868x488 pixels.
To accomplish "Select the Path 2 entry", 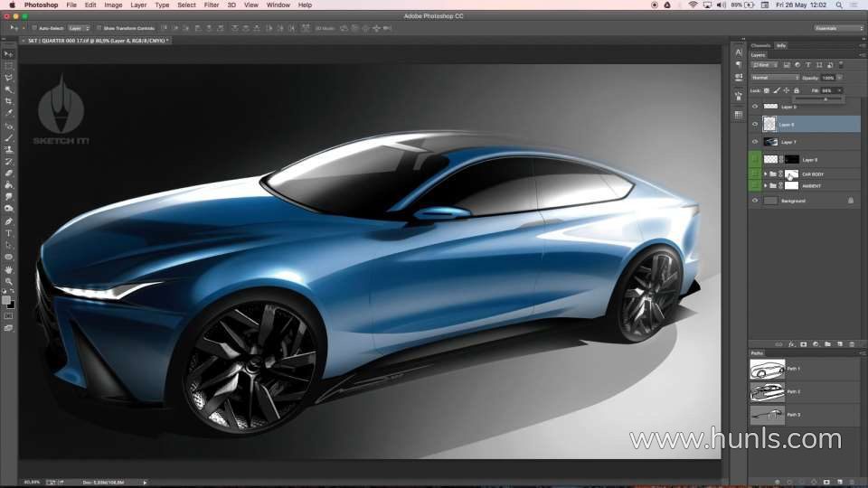I will click(x=794, y=391).
